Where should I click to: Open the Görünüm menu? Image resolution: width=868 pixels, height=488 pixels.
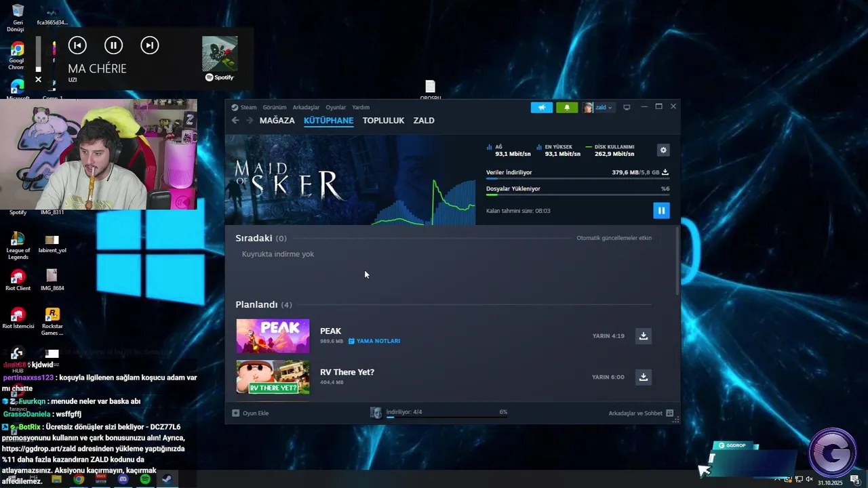274,107
